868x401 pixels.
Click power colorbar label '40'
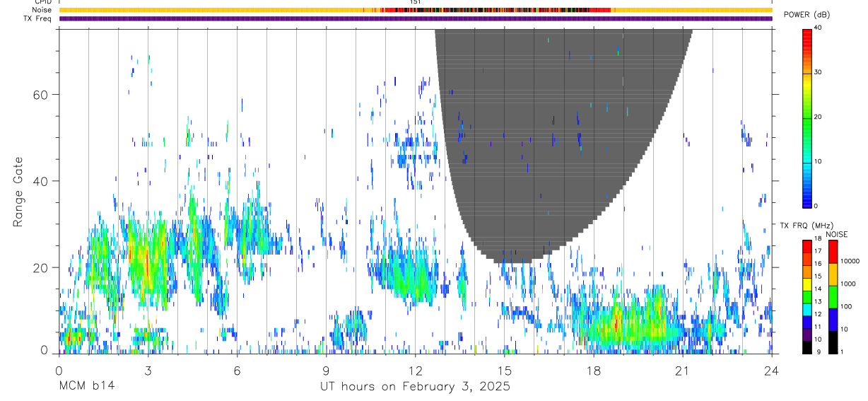coord(819,28)
